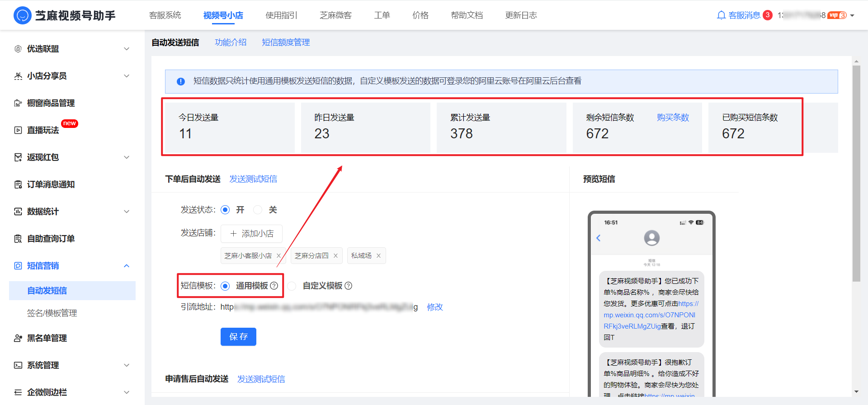Image resolution: width=868 pixels, height=405 pixels.
Task: Click the 今日发送量 statistic card
Action: [x=230, y=127]
